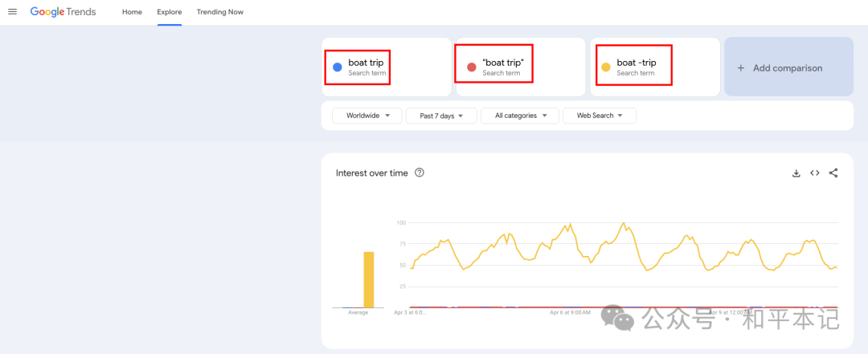This screenshot has width=868, height=354.
Task: Click the blue dot for boat trip
Action: (x=337, y=67)
